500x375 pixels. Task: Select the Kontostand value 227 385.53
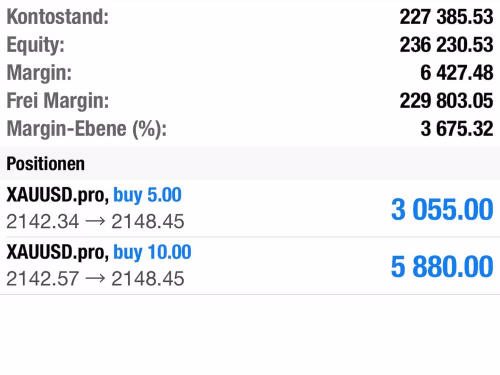pos(446,17)
